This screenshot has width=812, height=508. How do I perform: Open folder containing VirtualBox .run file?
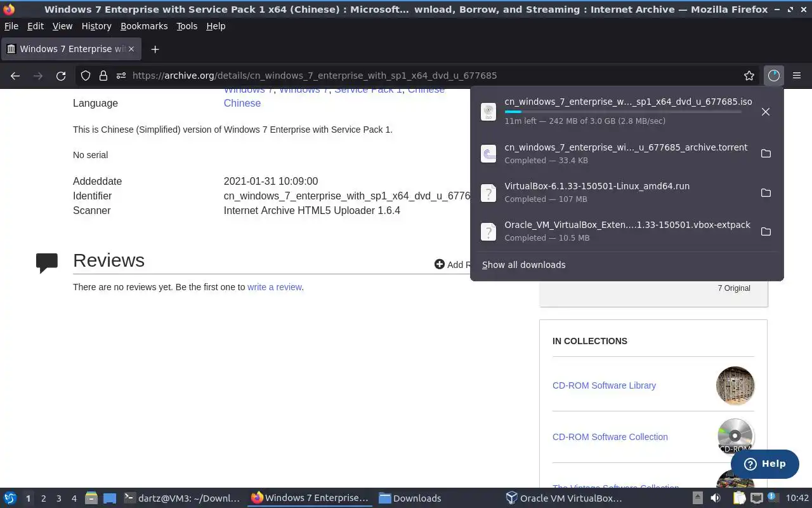766,192
